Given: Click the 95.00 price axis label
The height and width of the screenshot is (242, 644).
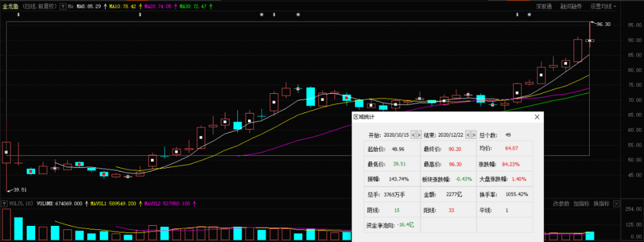Looking at the screenshot, I should 634,25.
